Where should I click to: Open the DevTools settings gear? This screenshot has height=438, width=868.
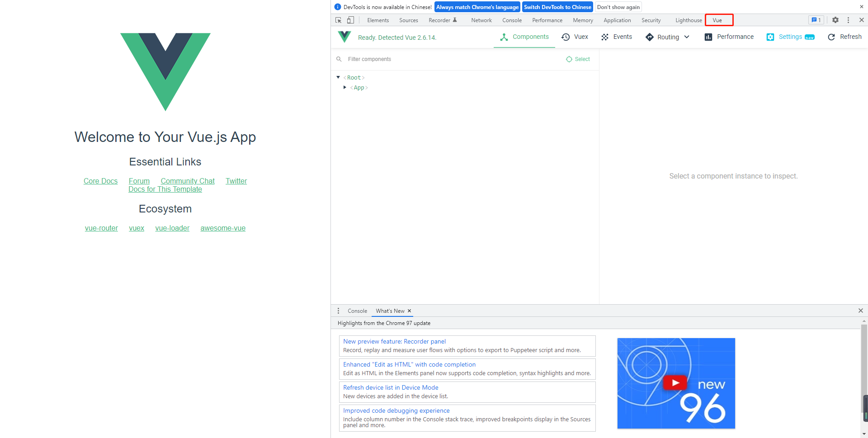click(835, 20)
